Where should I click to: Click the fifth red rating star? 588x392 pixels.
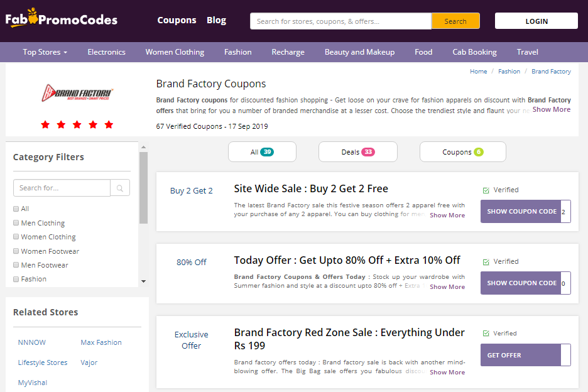[x=109, y=124]
